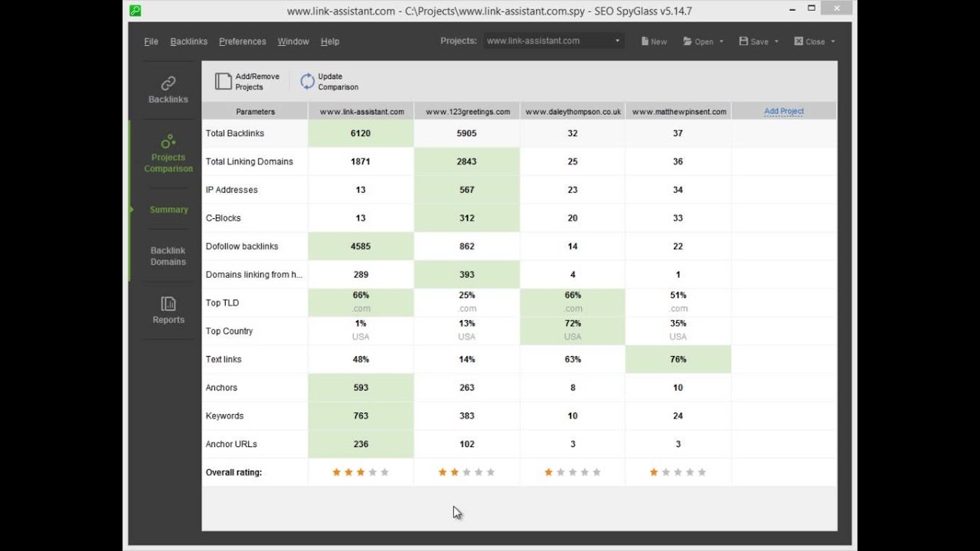Image resolution: width=980 pixels, height=551 pixels.
Task: Select the Top TLD row label
Action: [222, 303]
